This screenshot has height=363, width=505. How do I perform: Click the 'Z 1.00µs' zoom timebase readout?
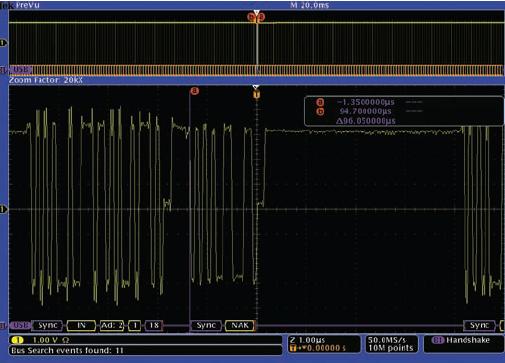(307, 340)
